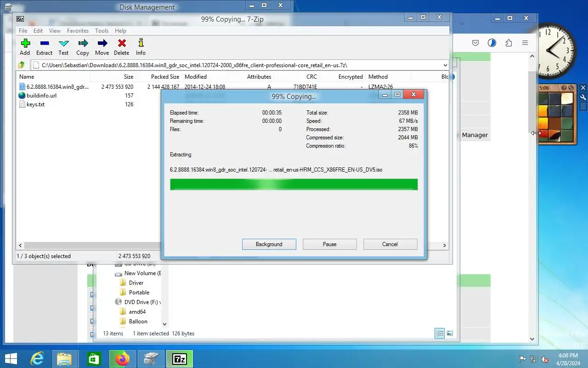Switch Explorer to large thumbnails view icon
The height and width of the screenshot is (368, 588).
pos(450,333)
